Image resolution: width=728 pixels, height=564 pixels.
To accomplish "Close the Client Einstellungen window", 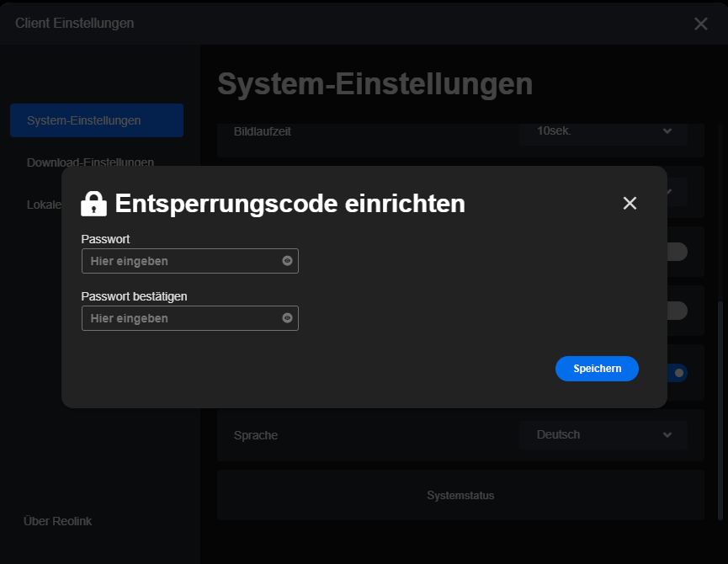I will 700,24.
